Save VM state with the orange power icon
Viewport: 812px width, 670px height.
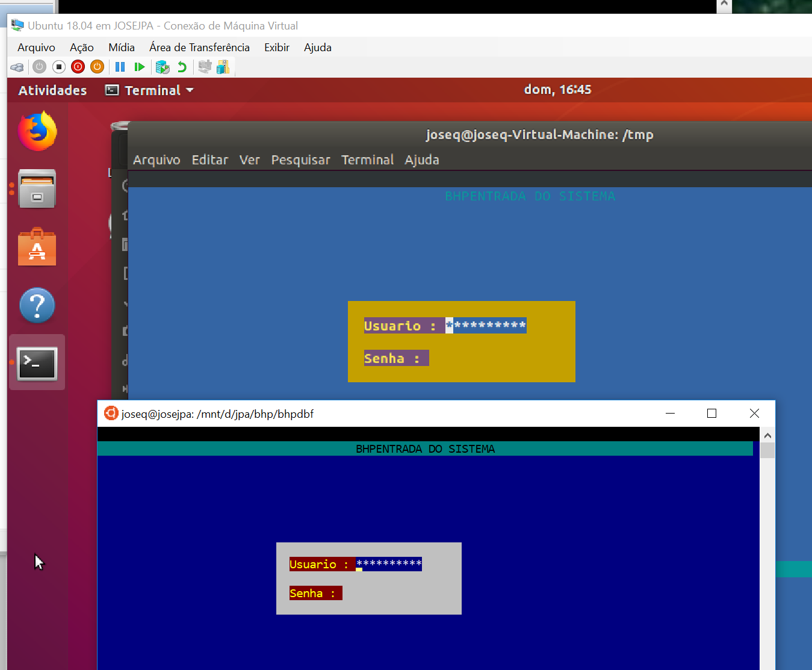[97, 67]
